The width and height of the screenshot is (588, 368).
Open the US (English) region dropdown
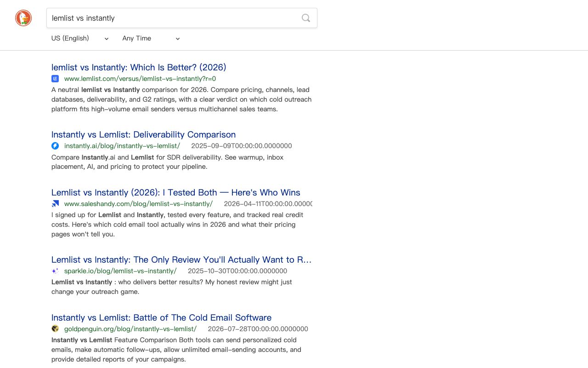[x=80, y=38]
